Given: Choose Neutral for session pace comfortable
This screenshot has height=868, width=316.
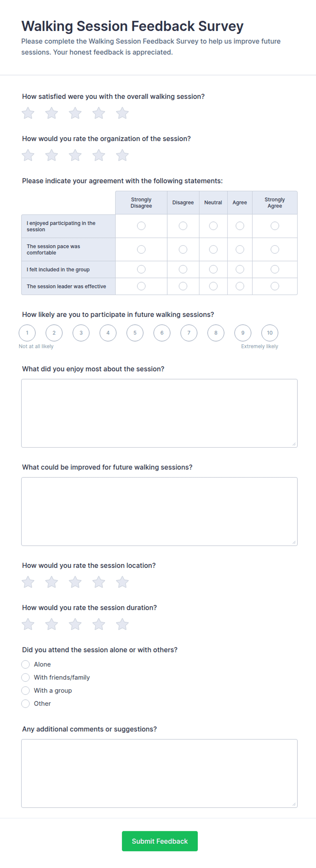Looking at the screenshot, I should tap(213, 249).
